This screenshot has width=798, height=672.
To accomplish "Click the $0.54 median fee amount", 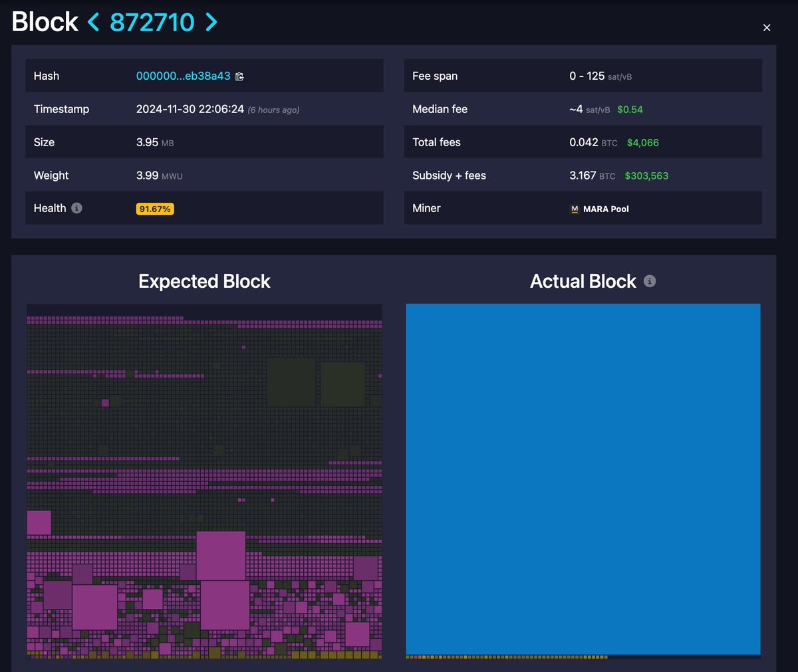I will (x=630, y=109).
